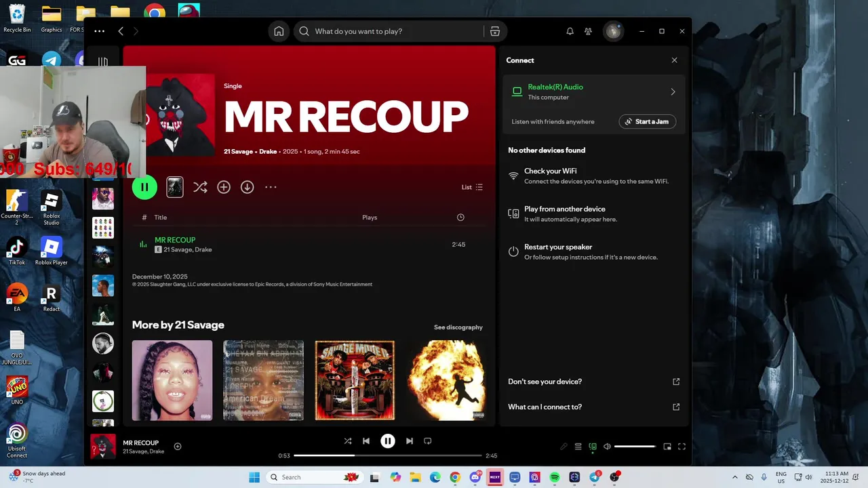Open Ubisoft Connect desktop icon
The width and height of the screenshot is (868, 488).
(17, 441)
